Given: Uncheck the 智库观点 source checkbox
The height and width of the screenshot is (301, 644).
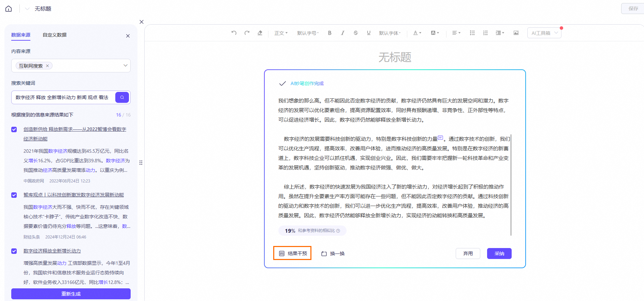Looking at the screenshot, I should coord(14,195).
